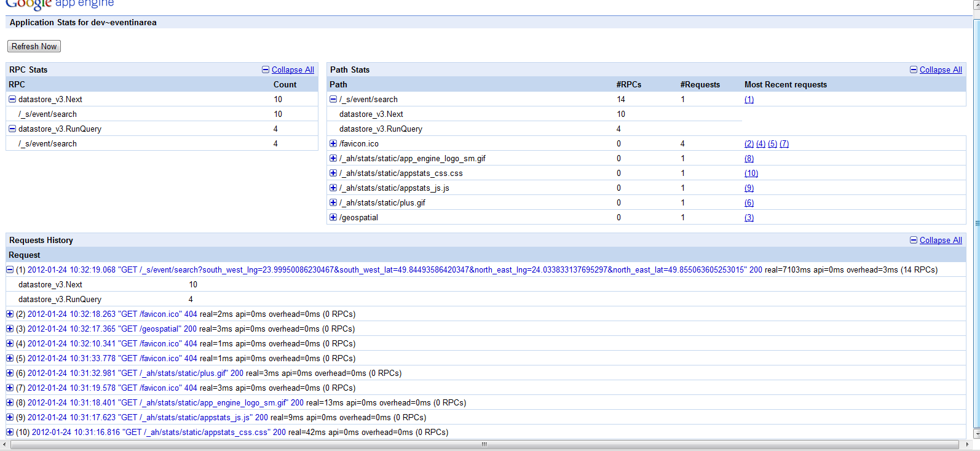Click the #RPCs column header

(x=628, y=84)
